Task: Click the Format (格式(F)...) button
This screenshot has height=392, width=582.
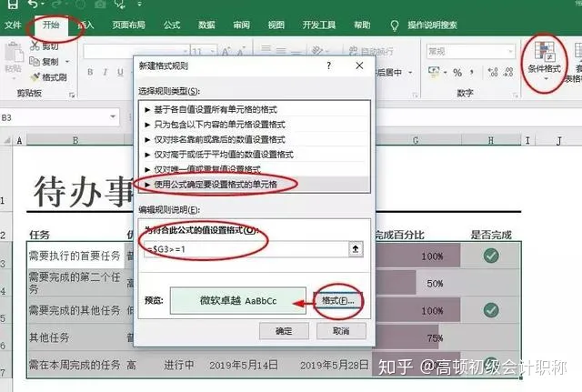Action: click(337, 301)
